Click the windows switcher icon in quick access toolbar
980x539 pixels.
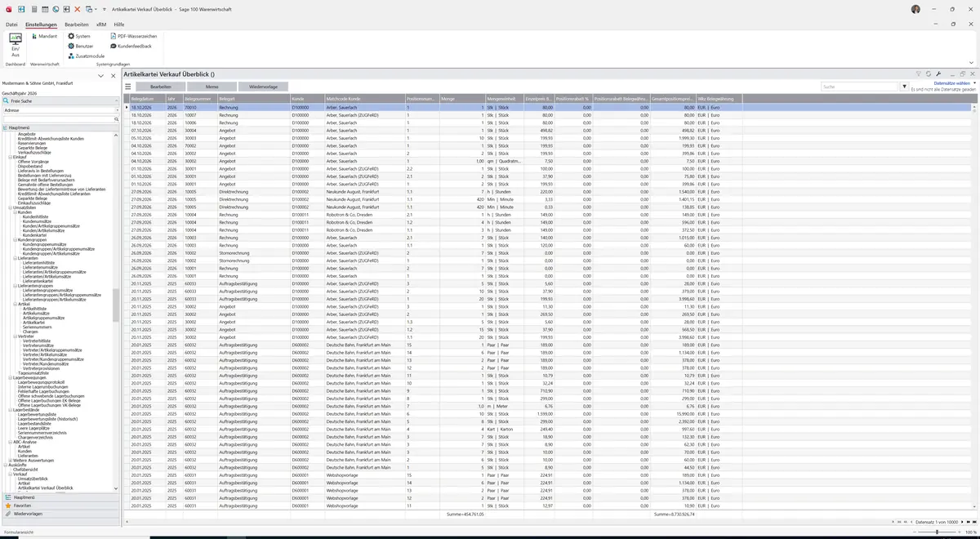pos(88,9)
